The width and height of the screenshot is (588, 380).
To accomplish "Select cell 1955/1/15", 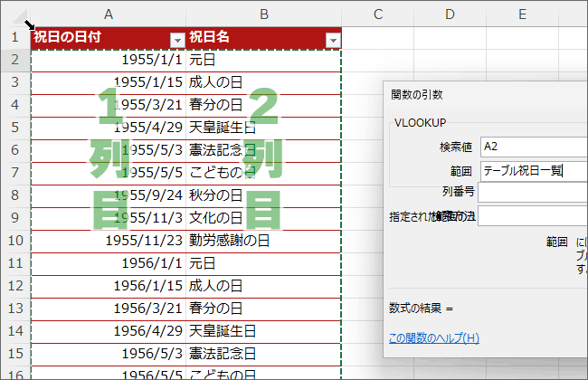I will pyautogui.click(x=109, y=82).
